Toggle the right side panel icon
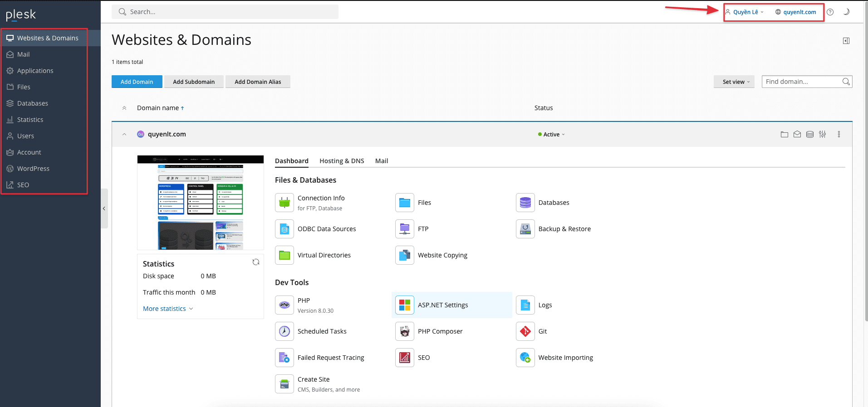The image size is (868, 407). tap(846, 41)
